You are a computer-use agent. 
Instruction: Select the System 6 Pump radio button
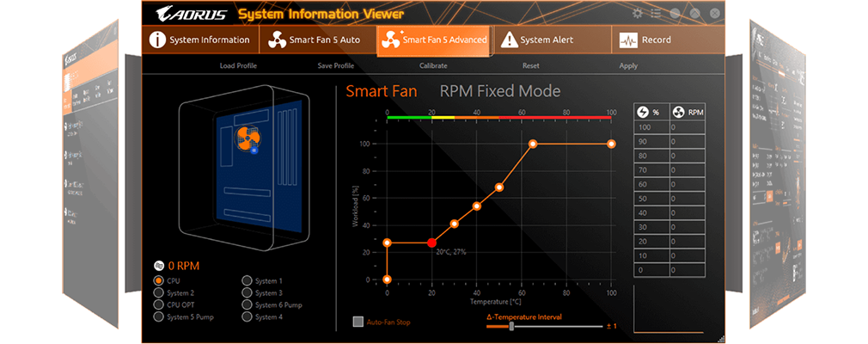[247, 304]
